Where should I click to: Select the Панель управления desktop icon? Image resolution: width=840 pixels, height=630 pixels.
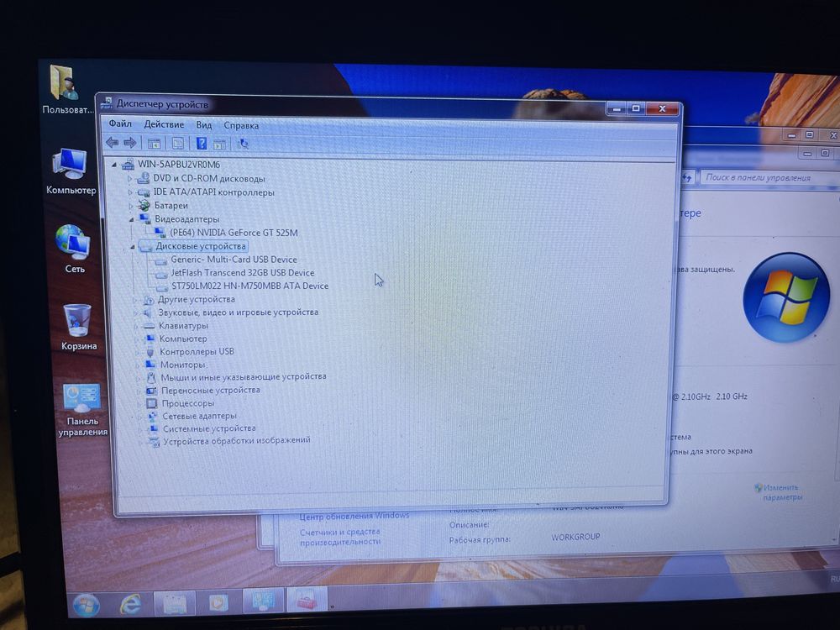click(x=82, y=411)
